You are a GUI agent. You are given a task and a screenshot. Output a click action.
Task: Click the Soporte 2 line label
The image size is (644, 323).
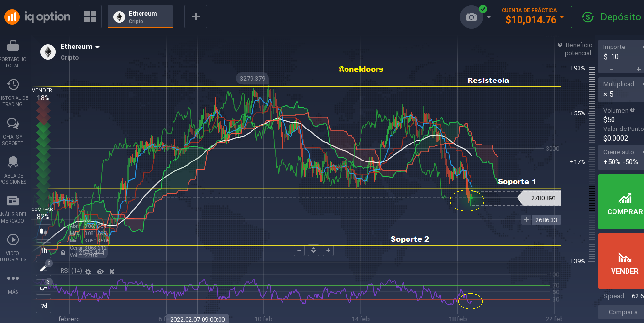pyautogui.click(x=410, y=239)
